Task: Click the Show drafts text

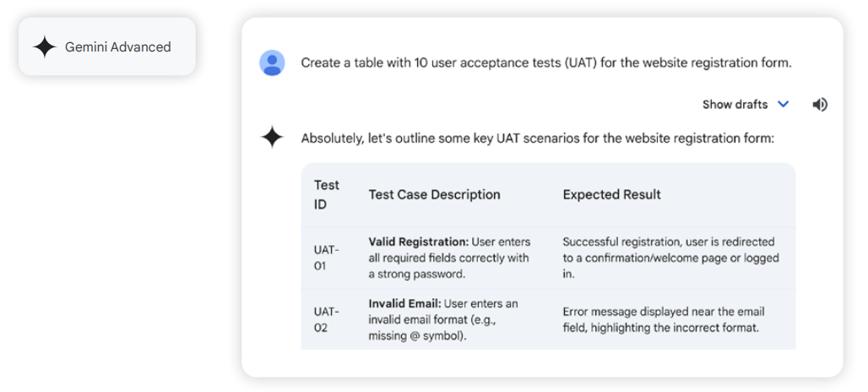Action: click(735, 105)
